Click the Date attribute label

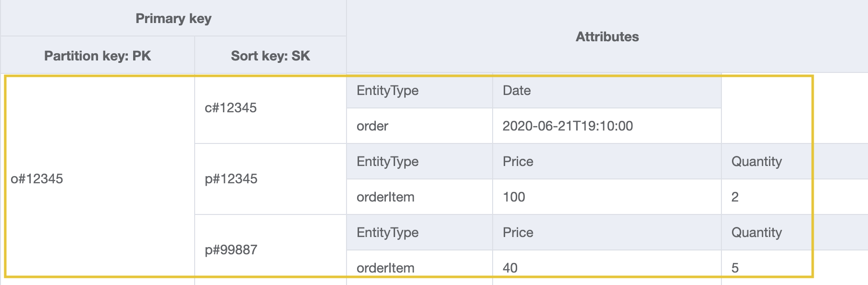click(517, 91)
